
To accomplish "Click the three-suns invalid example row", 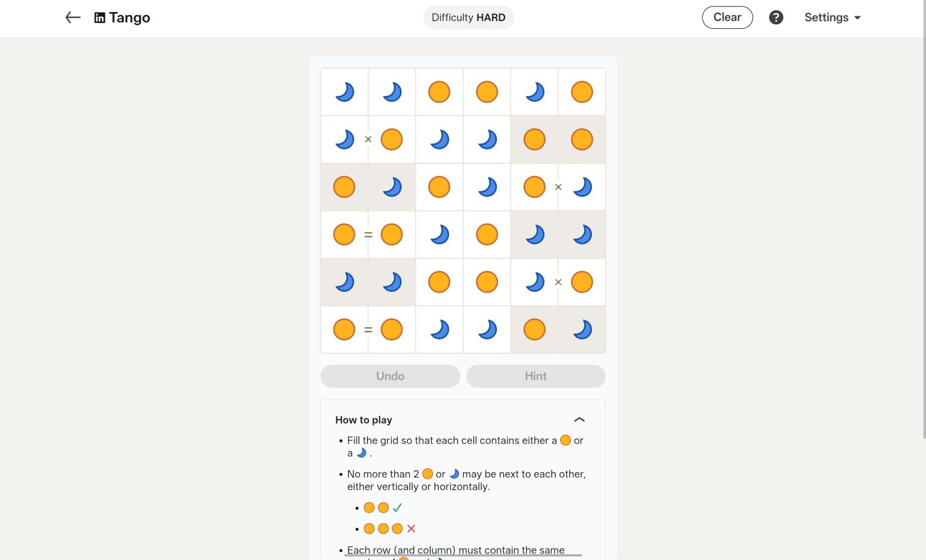I will (x=383, y=528).
